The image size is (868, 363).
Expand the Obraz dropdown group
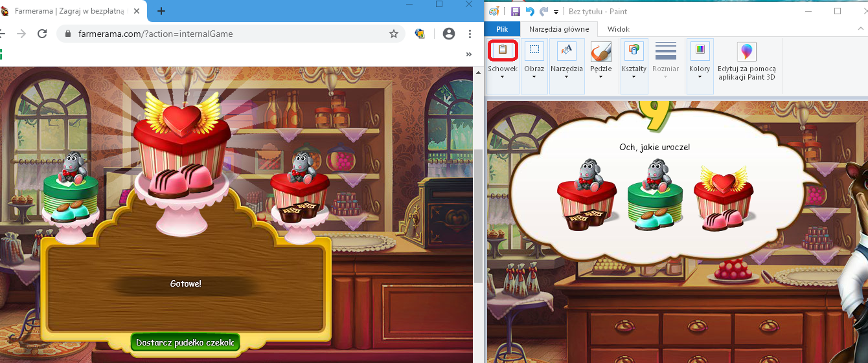pos(534,76)
